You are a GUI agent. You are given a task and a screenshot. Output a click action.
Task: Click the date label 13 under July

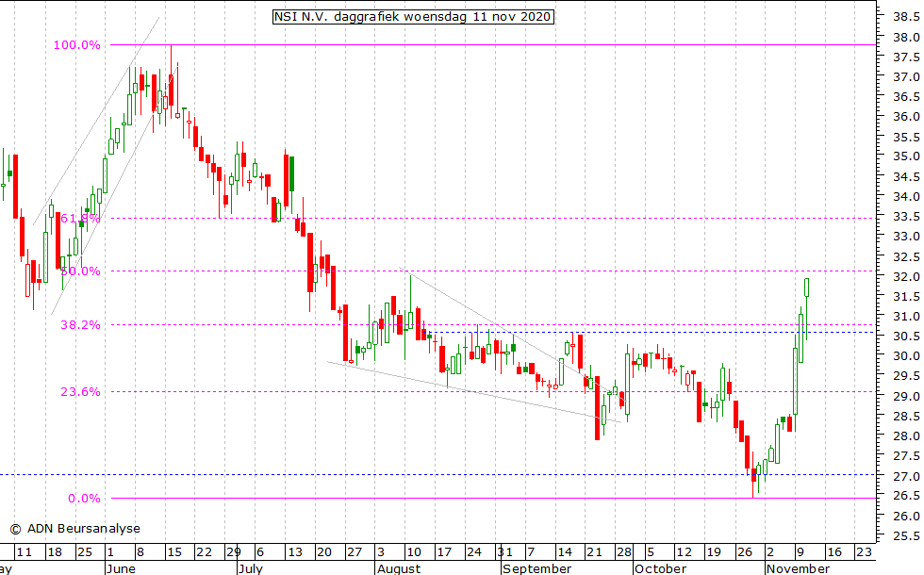click(x=294, y=552)
